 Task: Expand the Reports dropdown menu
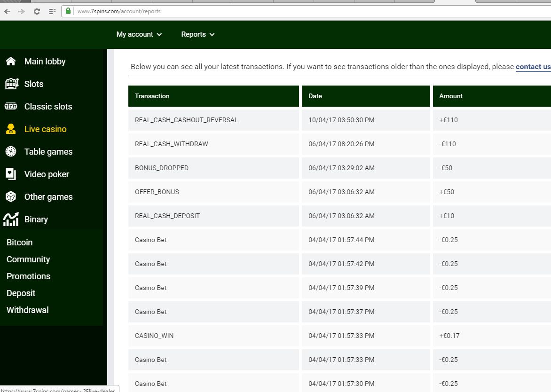198,34
